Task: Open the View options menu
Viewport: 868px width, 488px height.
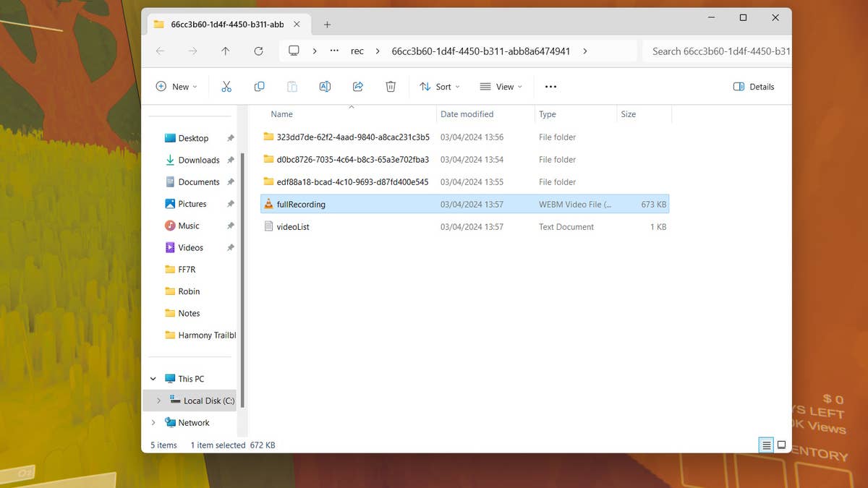Action: [x=501, y=87]
